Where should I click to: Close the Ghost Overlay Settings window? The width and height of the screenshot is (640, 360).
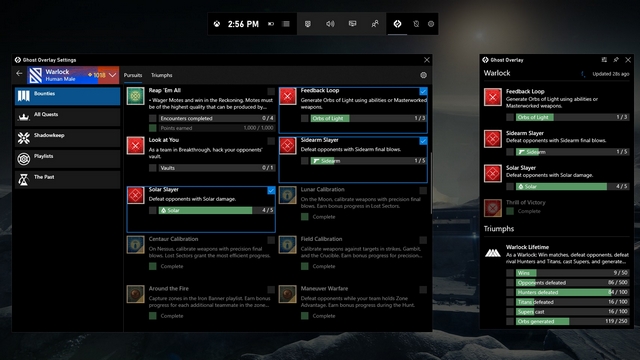427,60
